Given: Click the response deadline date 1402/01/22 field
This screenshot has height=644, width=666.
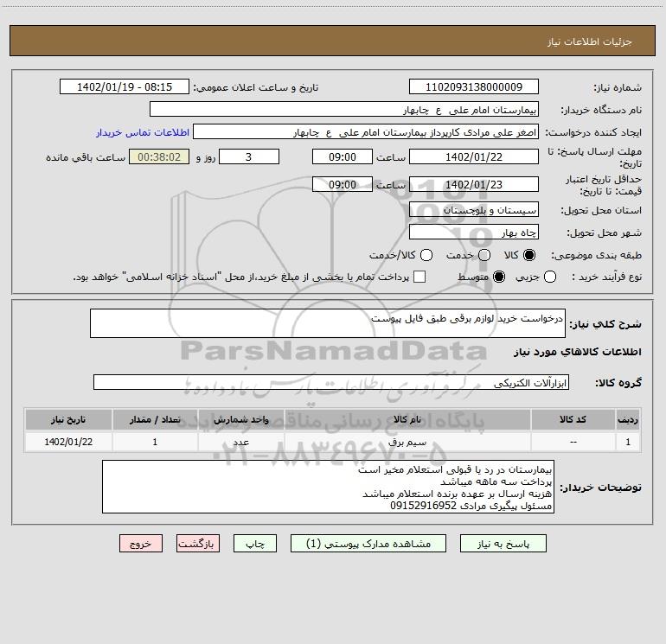Looking at the screenshot, I should tap(474, 157).
